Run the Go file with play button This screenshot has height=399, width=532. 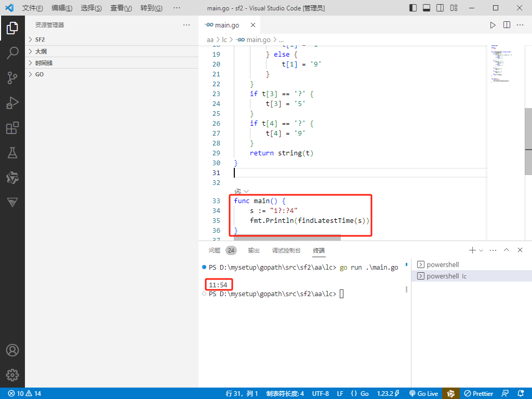point(493,25)
